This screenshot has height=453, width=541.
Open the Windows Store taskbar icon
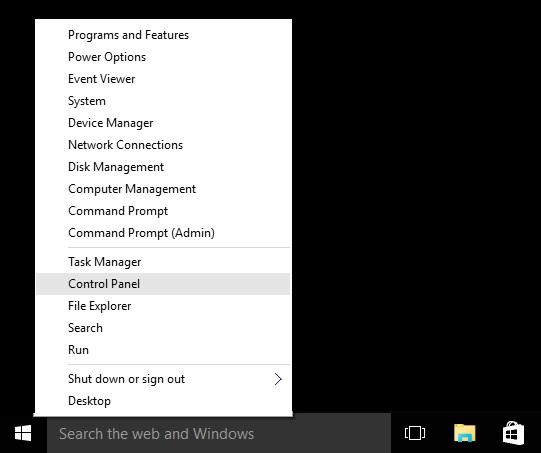point(513,433)
